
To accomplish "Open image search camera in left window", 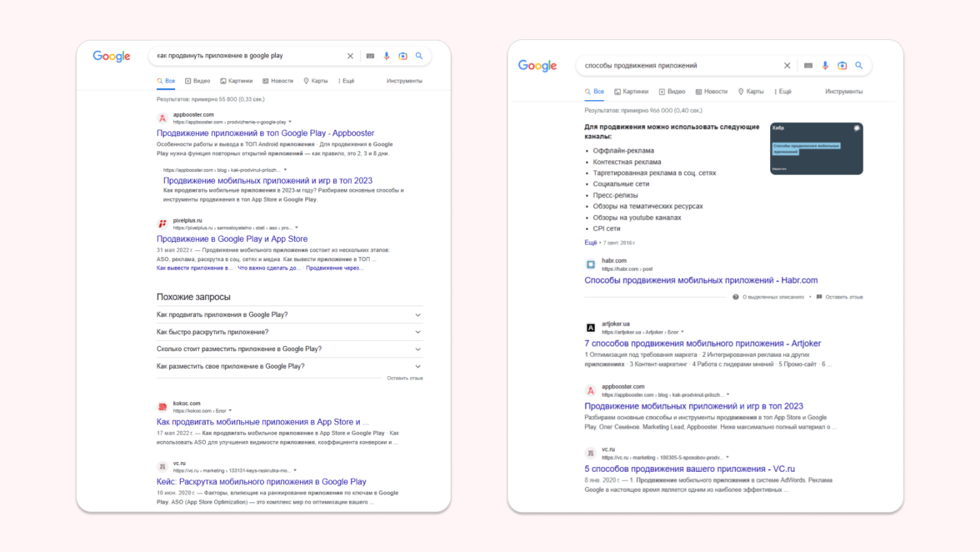I will click(403, 56).
